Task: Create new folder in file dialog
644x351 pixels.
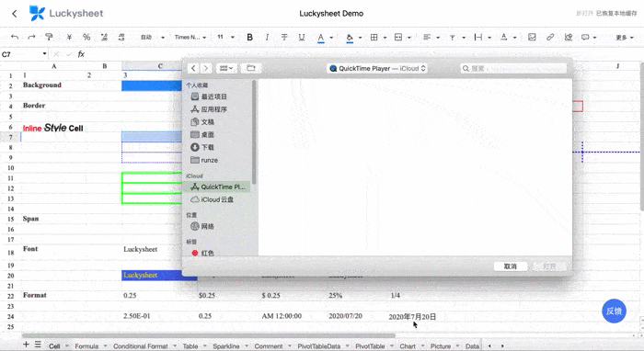Action: 251,69
